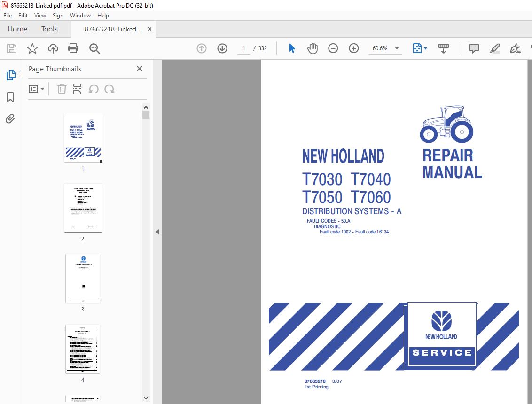The height and width of the screenshot is (404, 532).
Task: Open Page Thumbnails sidebar icon
Action: click(x=10, y=75)
